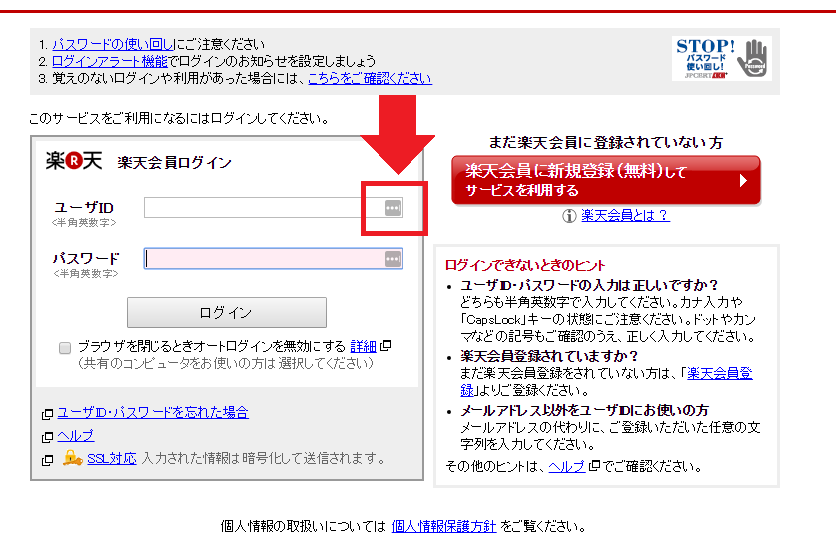Click ユーザID・パスワードの入力は正しいですか？ heading
The image size is (836, 537).
pyautogui.click(x=589, y=285)
